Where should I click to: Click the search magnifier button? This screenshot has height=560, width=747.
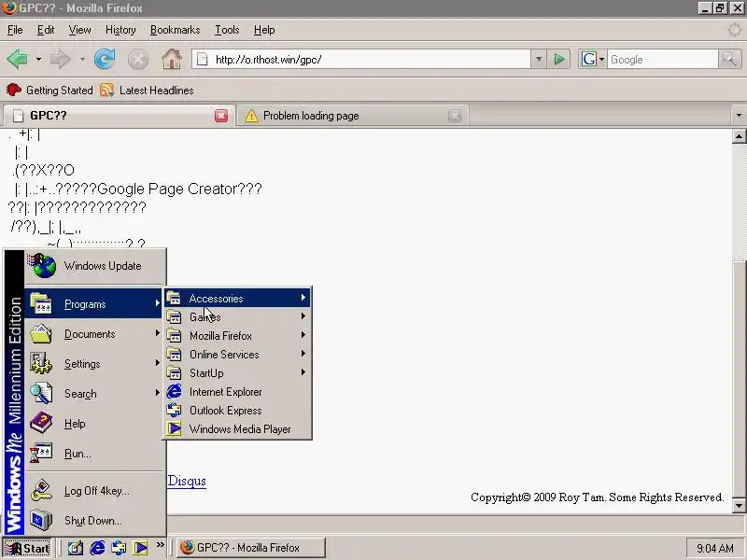coord(730,60)
